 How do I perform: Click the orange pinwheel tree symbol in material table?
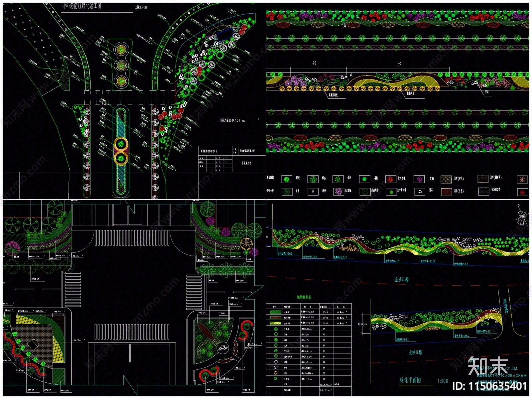pos(276,373)
